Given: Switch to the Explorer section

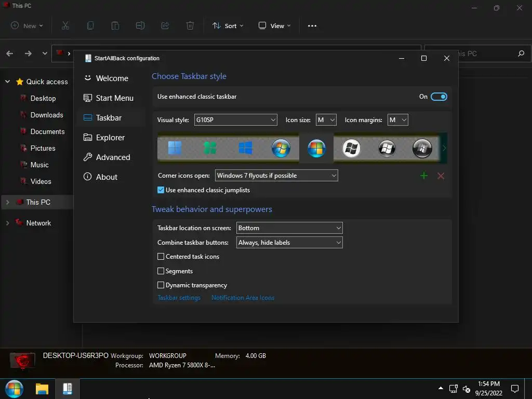Looking at the screenshot, I should tap(111, 137).
